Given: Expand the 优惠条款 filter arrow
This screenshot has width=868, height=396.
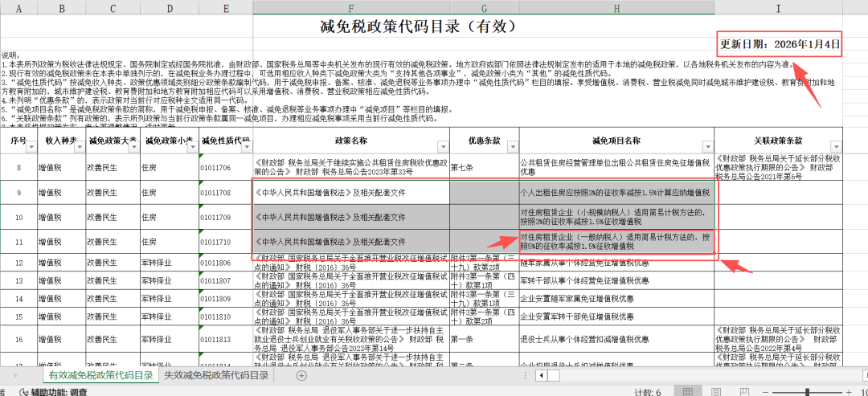Looking at the screenshot, I should click(x=513, y=146).
